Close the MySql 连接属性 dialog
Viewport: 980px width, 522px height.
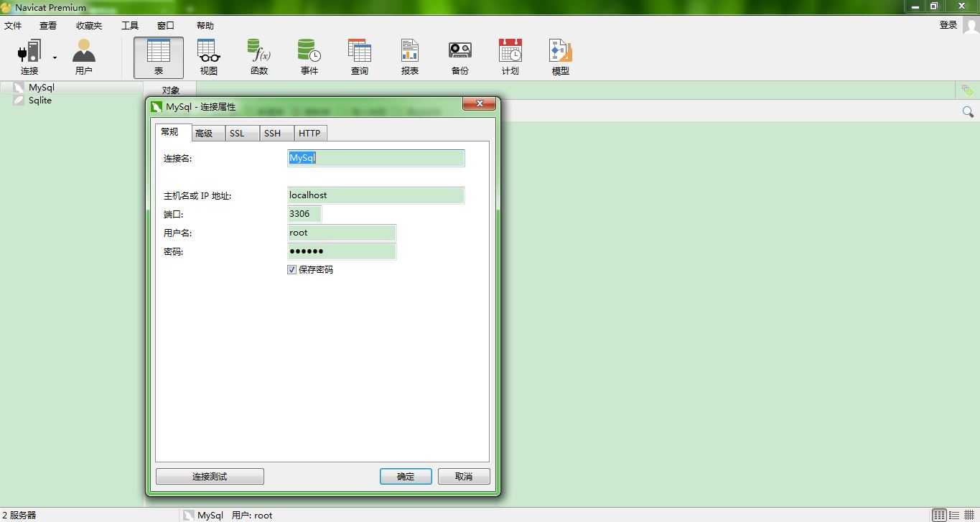[x=479, y=105]
